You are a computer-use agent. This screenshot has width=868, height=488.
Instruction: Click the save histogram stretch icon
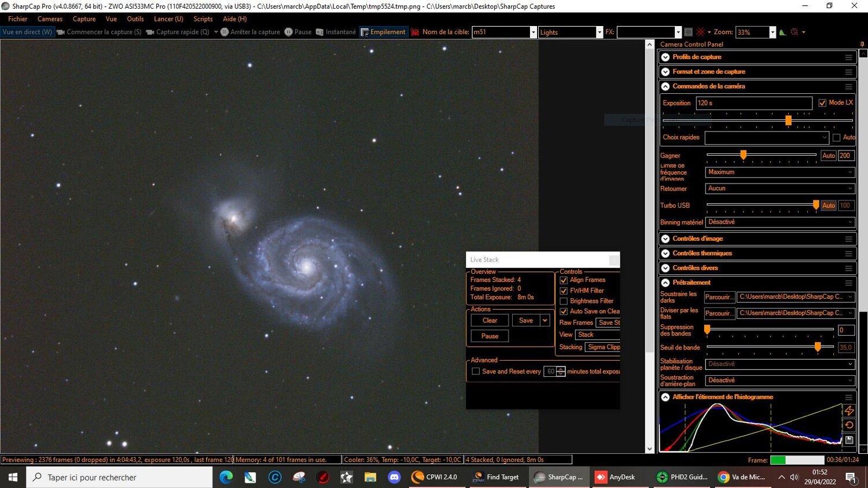pos(849,440)
